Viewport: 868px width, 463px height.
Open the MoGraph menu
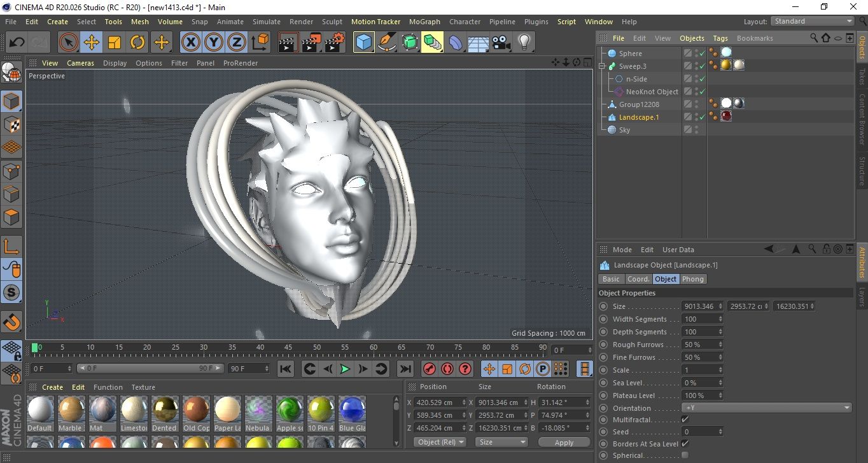[424, 22]
